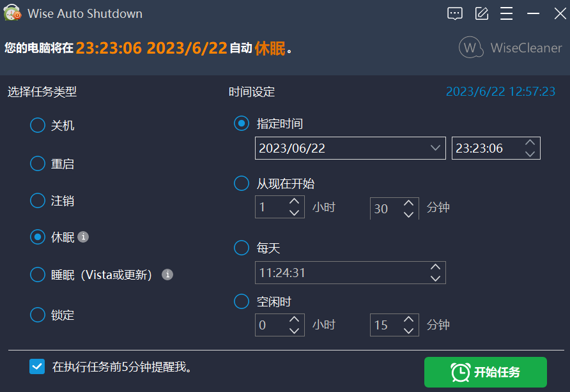Screen dimensions: 570x392
Task: Open the feedback chat bubble icon
Action: [x=455, y=13]
